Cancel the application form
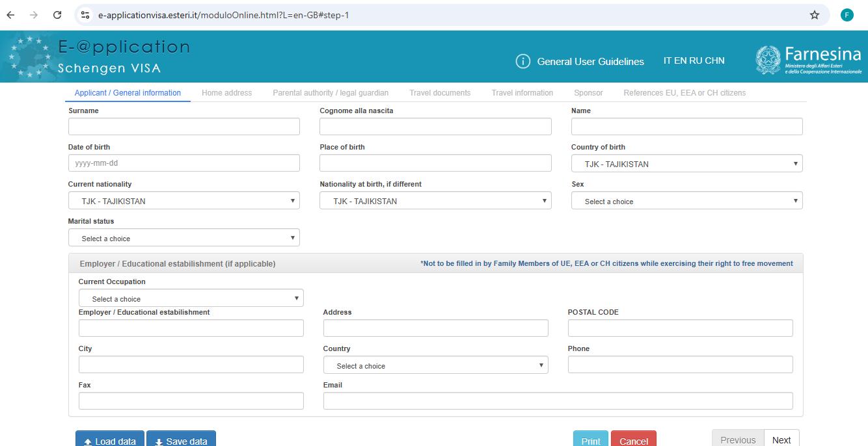 [x=634, y=439]
